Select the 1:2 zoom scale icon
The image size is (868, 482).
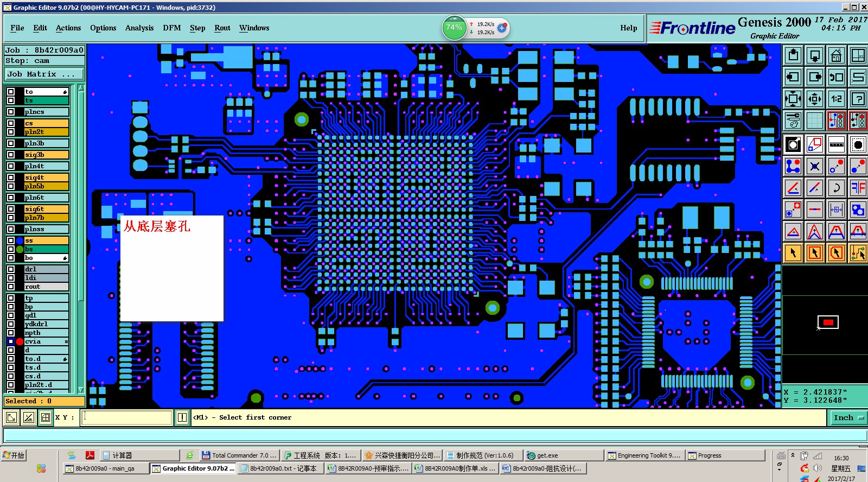click(x=836, y=99)
